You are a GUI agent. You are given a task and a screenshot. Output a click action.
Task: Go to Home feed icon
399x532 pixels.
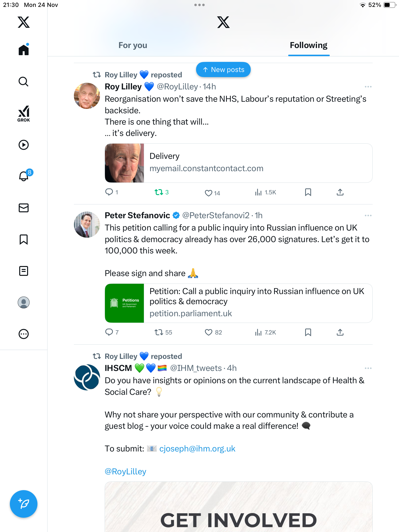pyautogui.click(x=24, y=50)
